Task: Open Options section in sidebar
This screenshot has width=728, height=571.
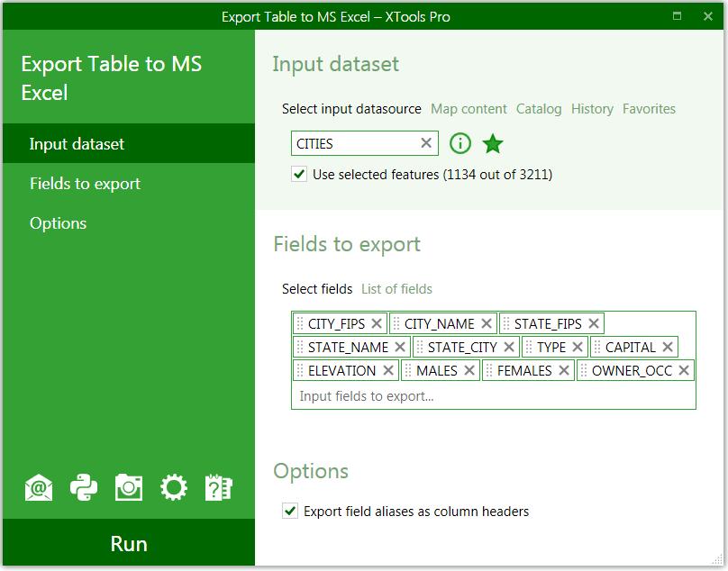Action: coord(129,222)
